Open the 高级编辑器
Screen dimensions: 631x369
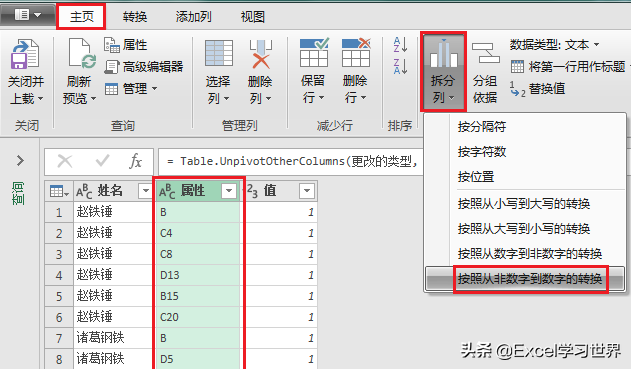pos(144,66)
